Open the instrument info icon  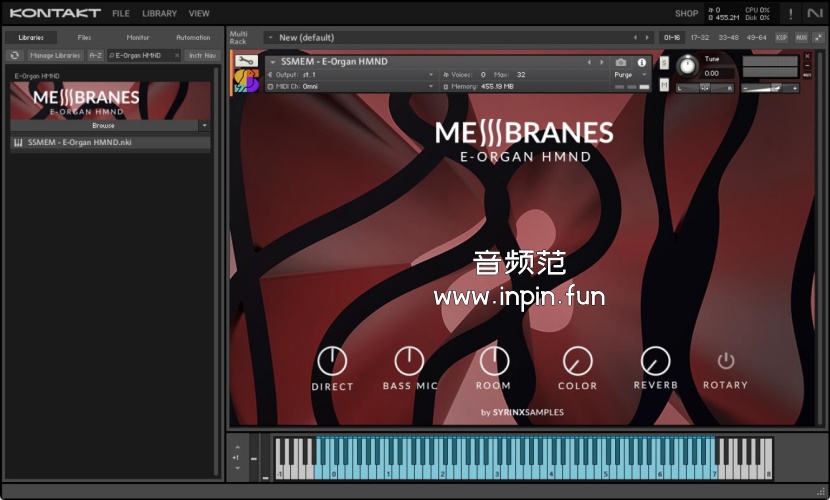point(642,62)
